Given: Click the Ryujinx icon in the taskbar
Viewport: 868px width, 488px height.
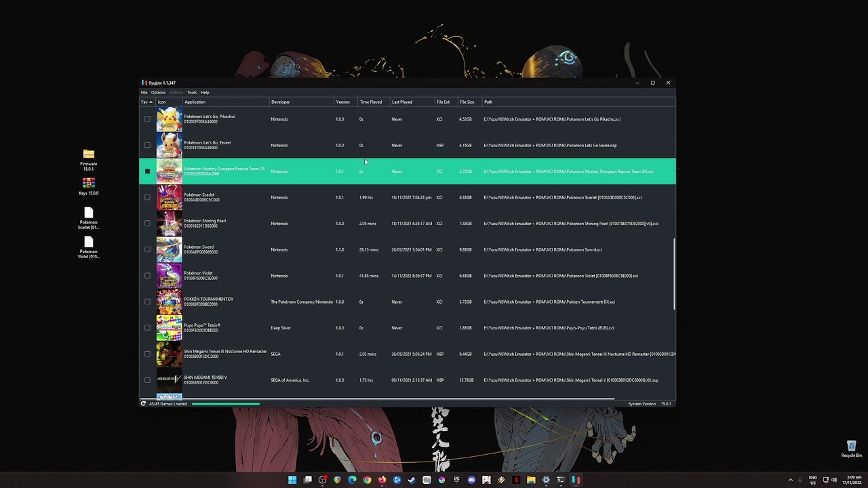Looking at the screenshot, I should 576,480.
